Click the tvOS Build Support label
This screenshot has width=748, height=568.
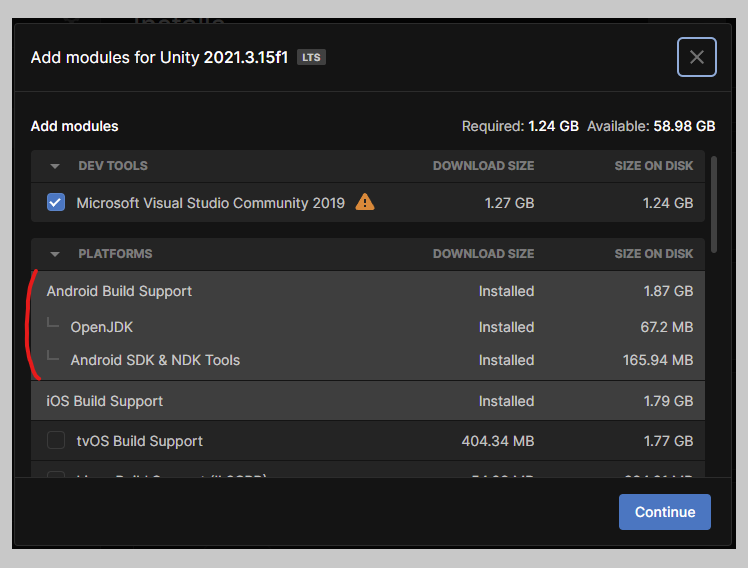click(140, 441)
